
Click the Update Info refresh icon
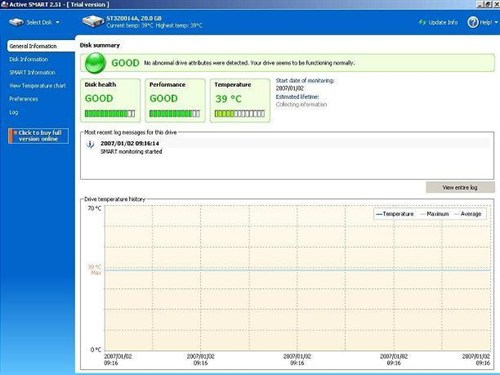pos(422,22)
